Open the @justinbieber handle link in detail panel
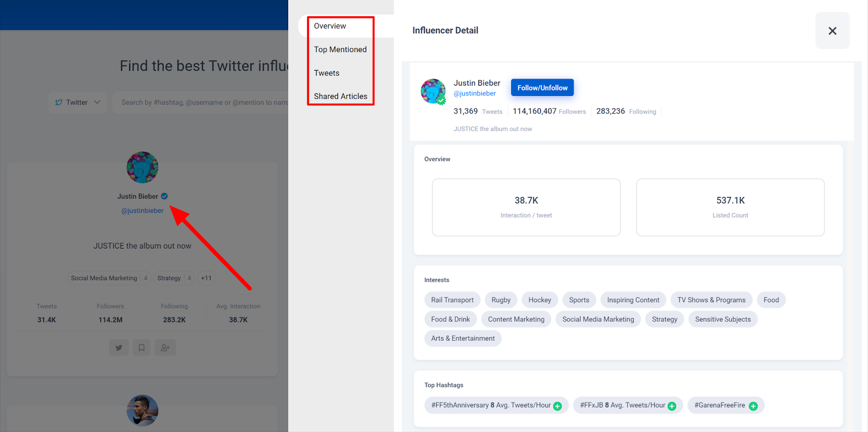Image resolution: width=868 pixels, height=432 pixels. tap(475, 93)
